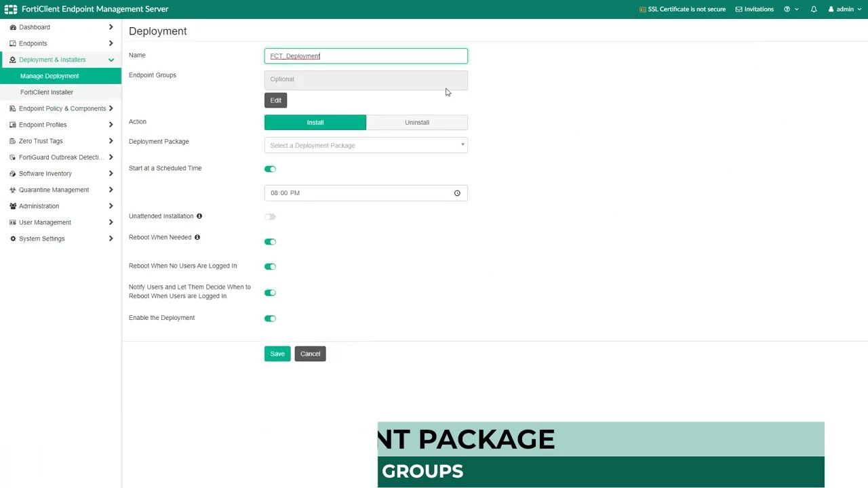Toggle Enable the Deployment switch

click(x=271, y=319)
